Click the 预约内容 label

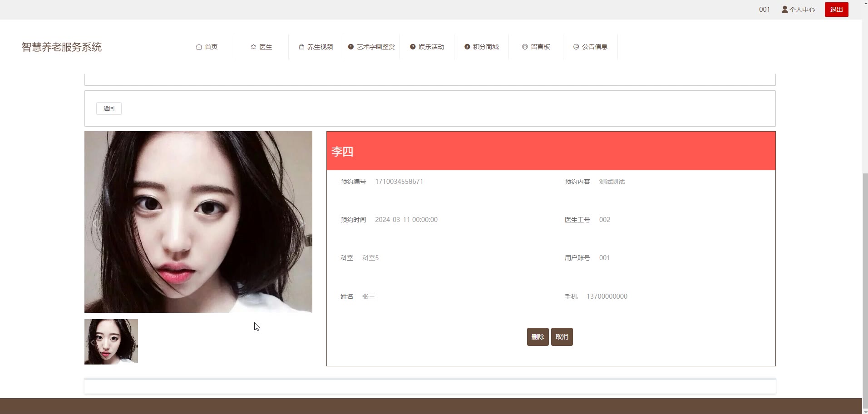[x=577, y=182]
